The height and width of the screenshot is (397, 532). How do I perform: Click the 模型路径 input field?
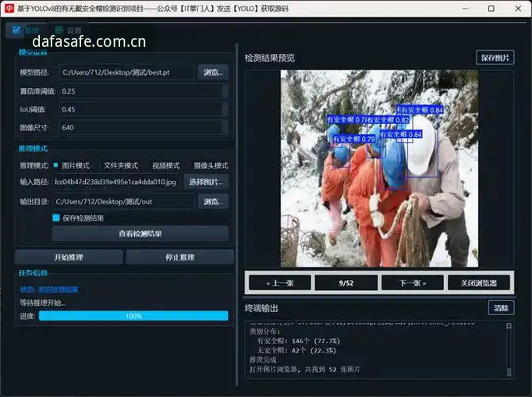127,73
